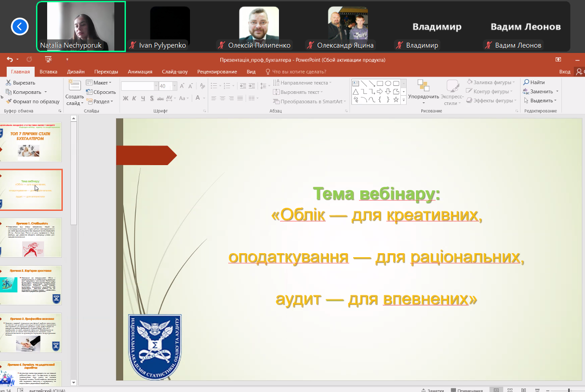Select the rectangle shape in shapes gallery
The height and width of the screenshot is (392, 585).
point(379,83)
